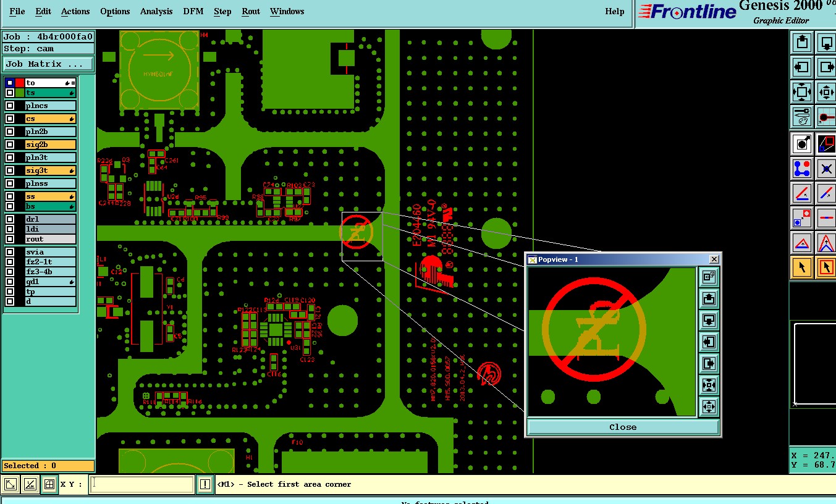This screenshot has height=504, width=836.
Task: Select the red angled line measure icon
Action: coord(802,193)
